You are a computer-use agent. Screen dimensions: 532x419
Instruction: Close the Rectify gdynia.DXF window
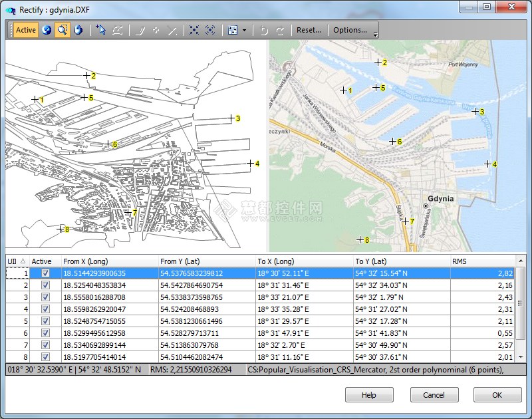coord(511,7)
